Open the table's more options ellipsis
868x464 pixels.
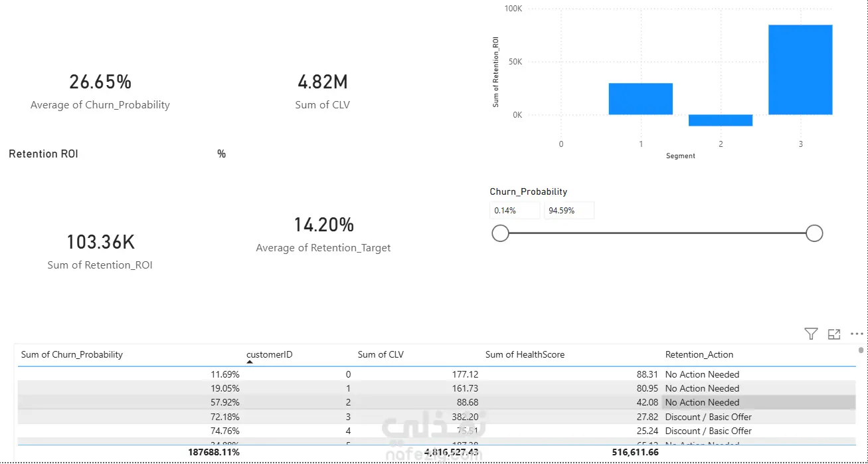pyautogui.click(x=857, y=334)
